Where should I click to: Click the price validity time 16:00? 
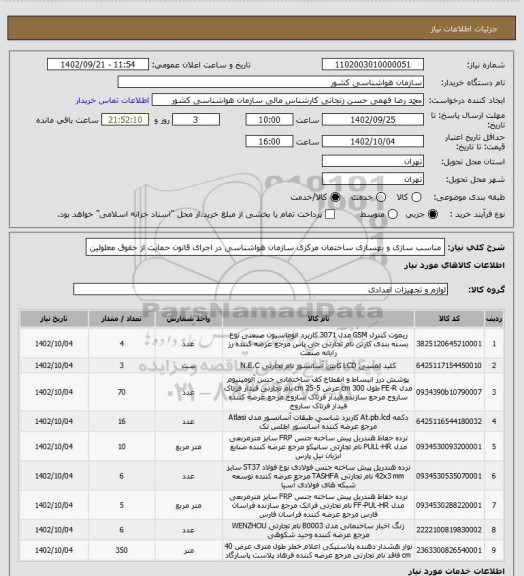(x=269, y=141)
